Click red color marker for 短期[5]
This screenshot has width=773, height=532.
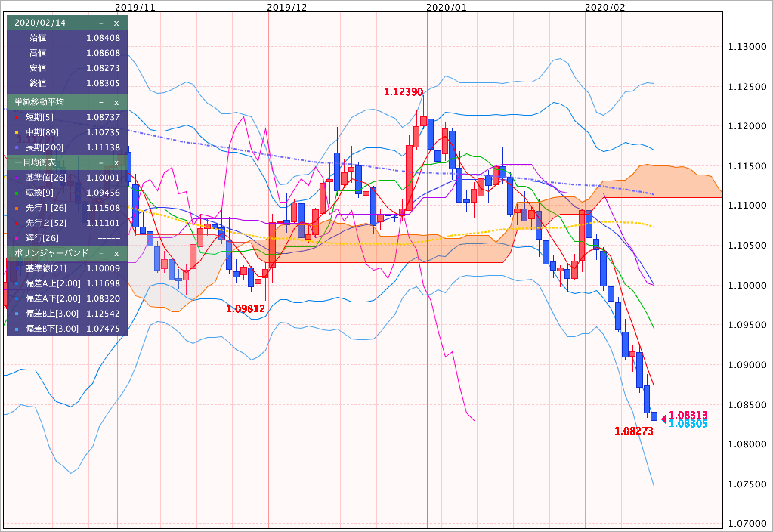click(x=17, y=118)
